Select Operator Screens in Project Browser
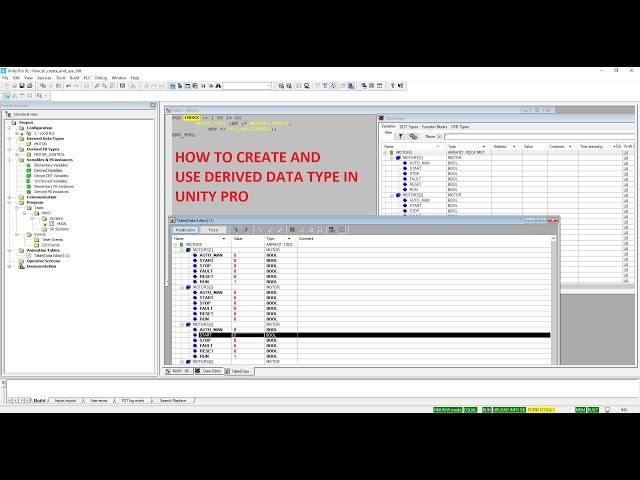Viewport: 640px width, 480px height. [43, 261]
